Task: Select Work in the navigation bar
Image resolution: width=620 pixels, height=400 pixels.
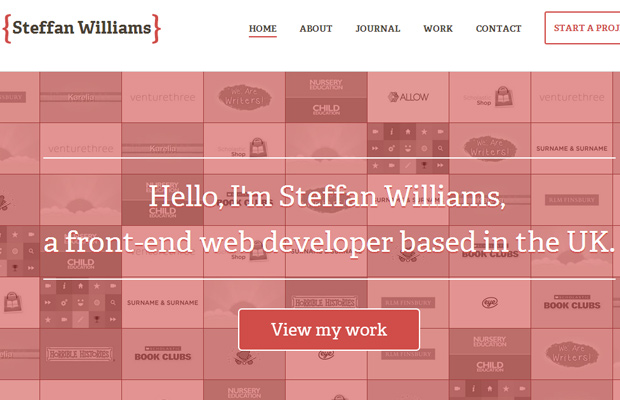Action: pos(438,29)
